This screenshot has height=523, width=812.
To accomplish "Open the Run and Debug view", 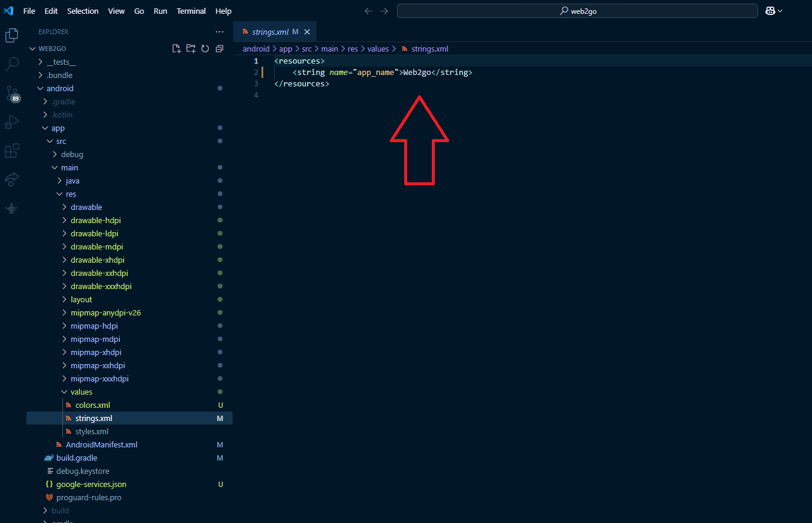I will tap(11, 122).
